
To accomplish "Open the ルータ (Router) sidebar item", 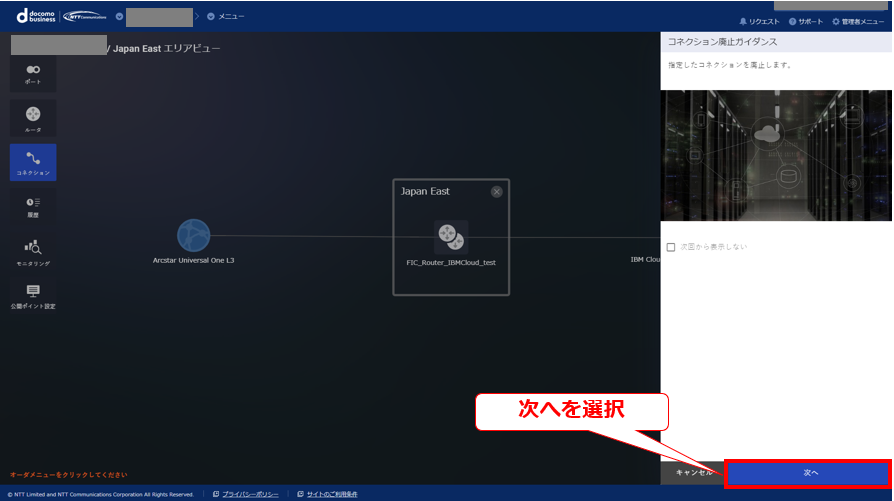I will pos(33,119).
